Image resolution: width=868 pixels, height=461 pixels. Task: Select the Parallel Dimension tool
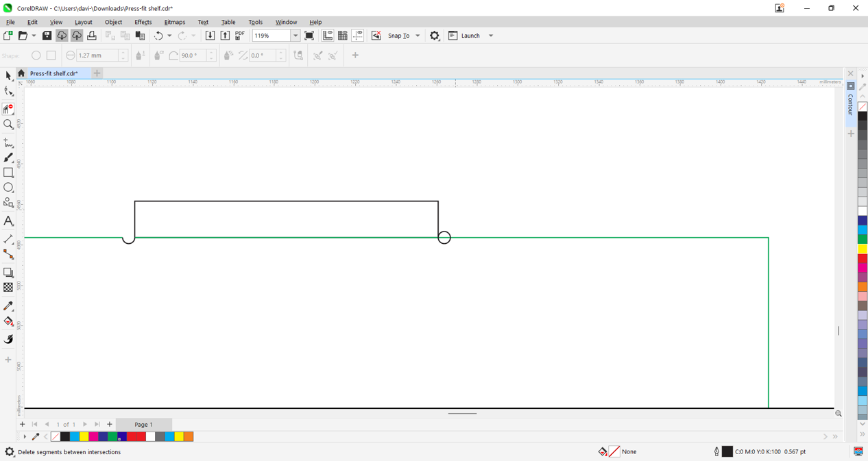click(8, 239)
